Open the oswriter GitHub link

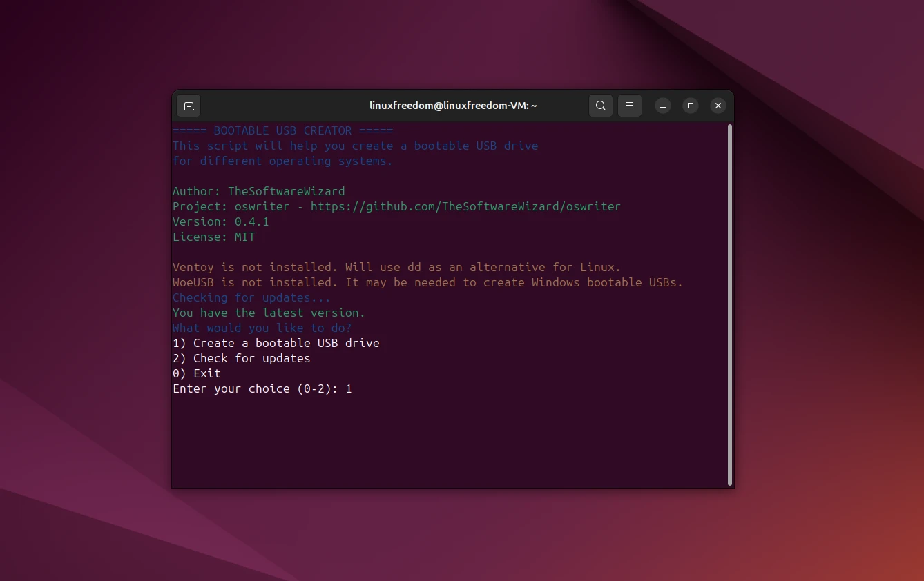465,206
